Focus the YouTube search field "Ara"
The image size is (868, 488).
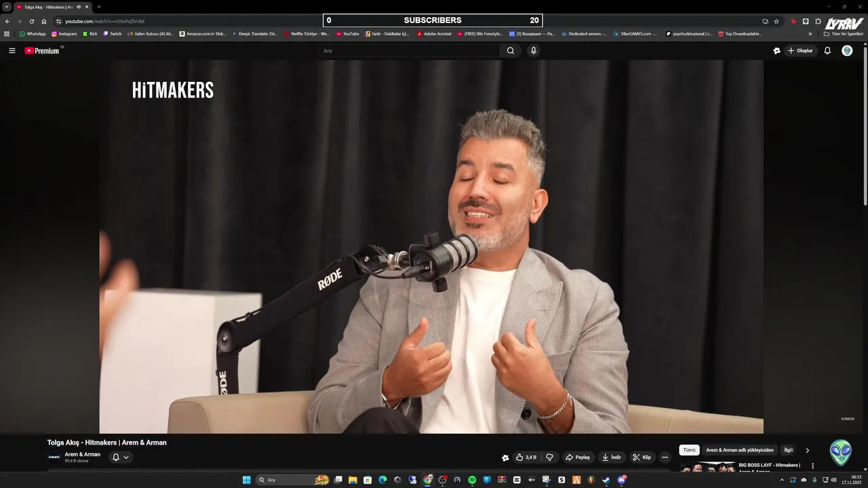(410, 51)
